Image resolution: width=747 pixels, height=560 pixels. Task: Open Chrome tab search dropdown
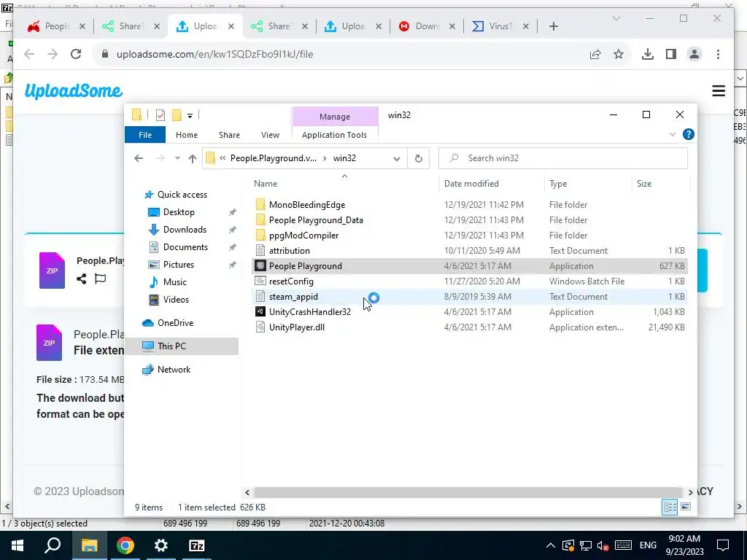[x=616, y=18]
